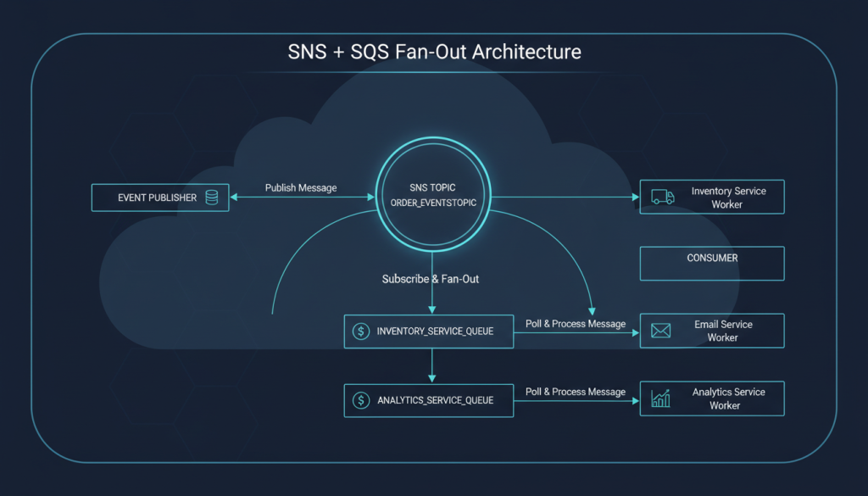Screen dimensions: 868x496
Task: Click the Publish Message arrow label
Action: point(300,187)
